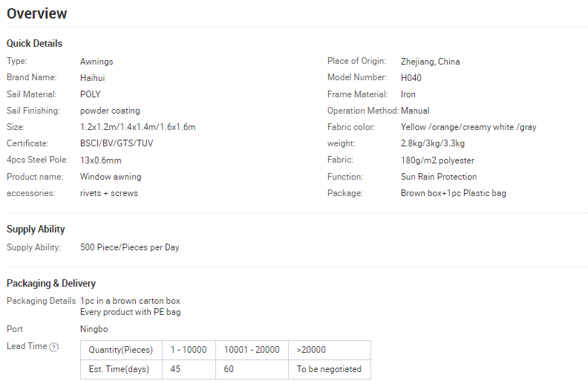Select the 1 - 10000 quantity cell
Screen dimensions: 588x381
click(x=189, y=350)
